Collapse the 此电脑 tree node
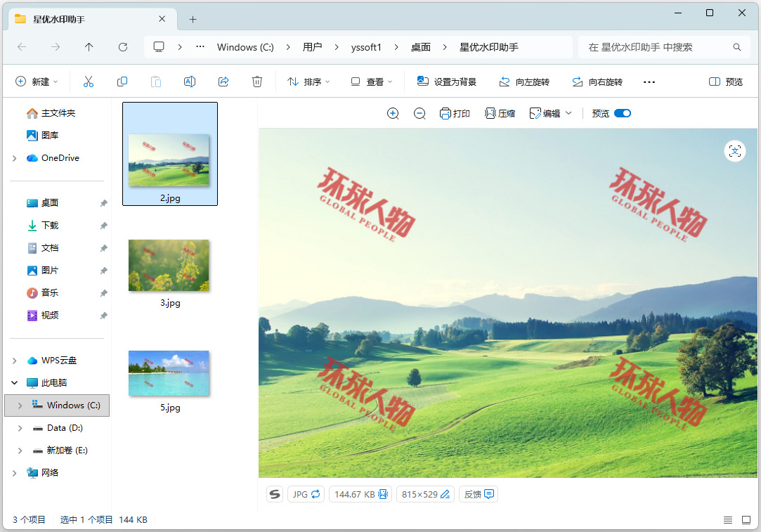 click(15, 383)
